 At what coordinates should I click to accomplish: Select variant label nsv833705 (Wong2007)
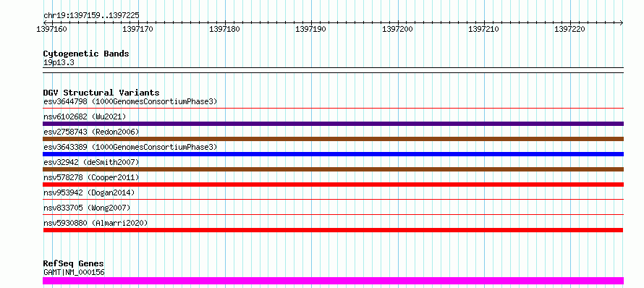[x=87, y=208]
